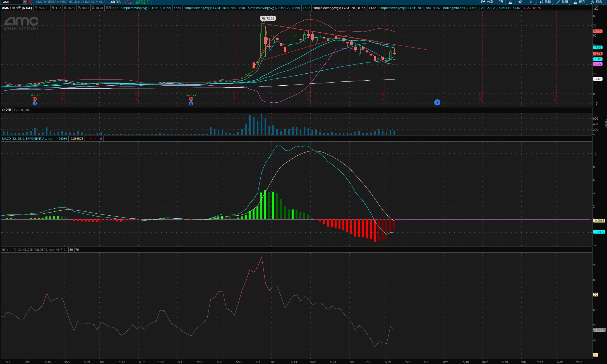This screenshot has width=607, height=364.
Task: Click the 3/19/21 expiration date marker
Action: pyautogui.click(x=63, y=95)
